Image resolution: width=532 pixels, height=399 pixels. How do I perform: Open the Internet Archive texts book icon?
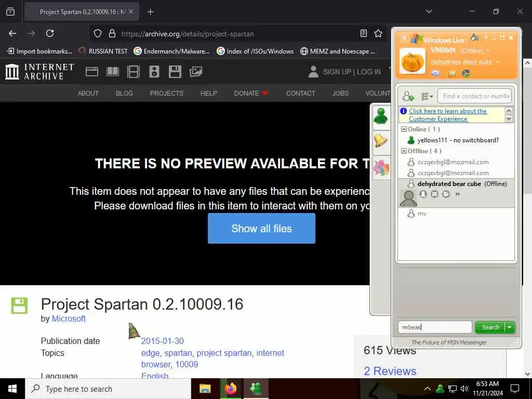pyautogui.click(x=113, y=72)
